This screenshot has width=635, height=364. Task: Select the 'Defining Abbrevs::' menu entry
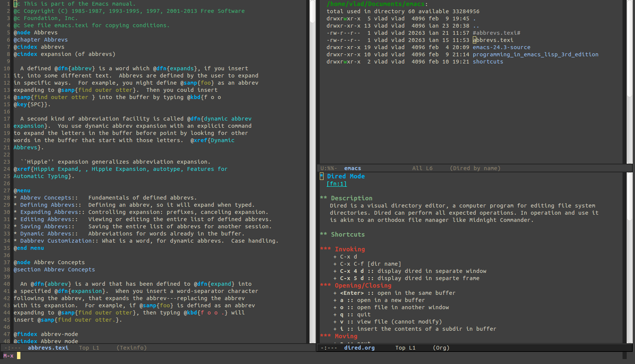[51, 205]
